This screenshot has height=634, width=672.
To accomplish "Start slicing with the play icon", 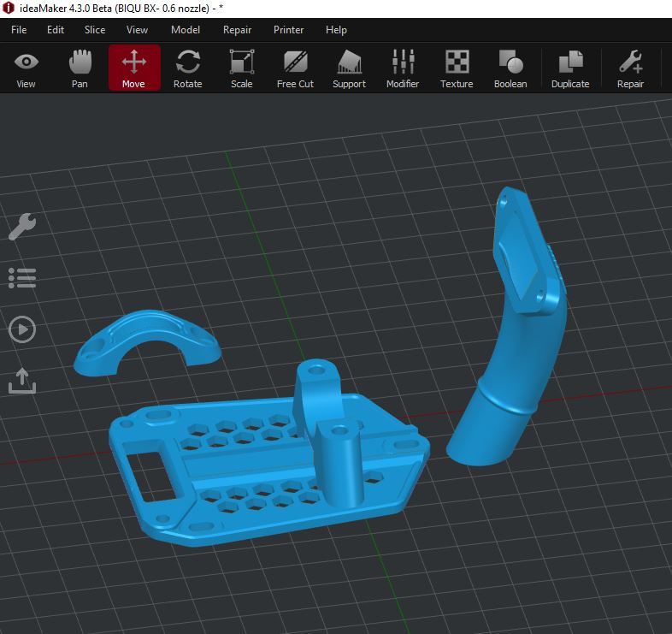I will point(22,329).
